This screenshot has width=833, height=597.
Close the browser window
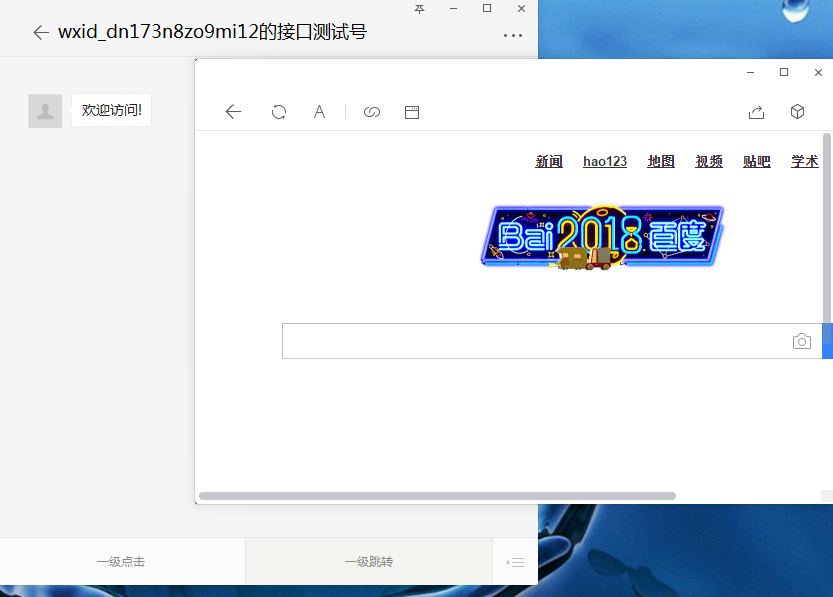pos(818,72)
